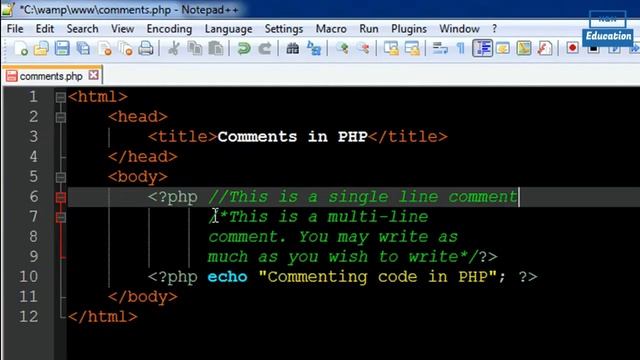Open the Language menu
Image resolution: width=640 pixels, height=360 pixels.
click(228, 29)
